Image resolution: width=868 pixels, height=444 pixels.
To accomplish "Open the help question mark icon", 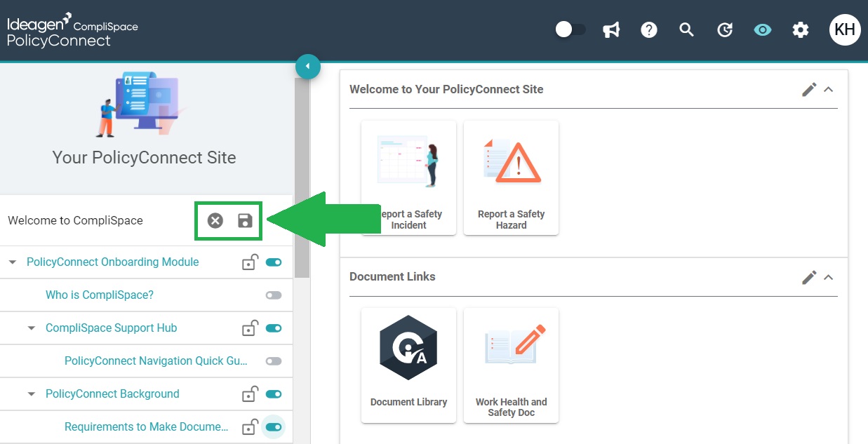I will pos(649,30).
